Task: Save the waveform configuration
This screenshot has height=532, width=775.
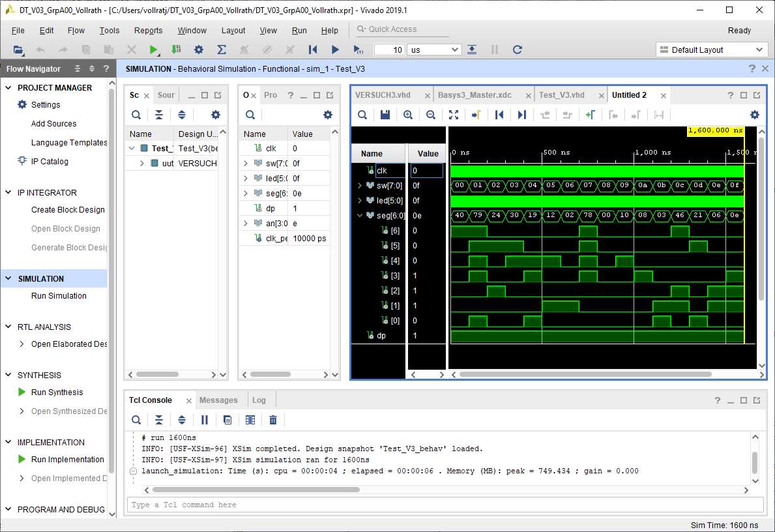Action: pos(385,115)
